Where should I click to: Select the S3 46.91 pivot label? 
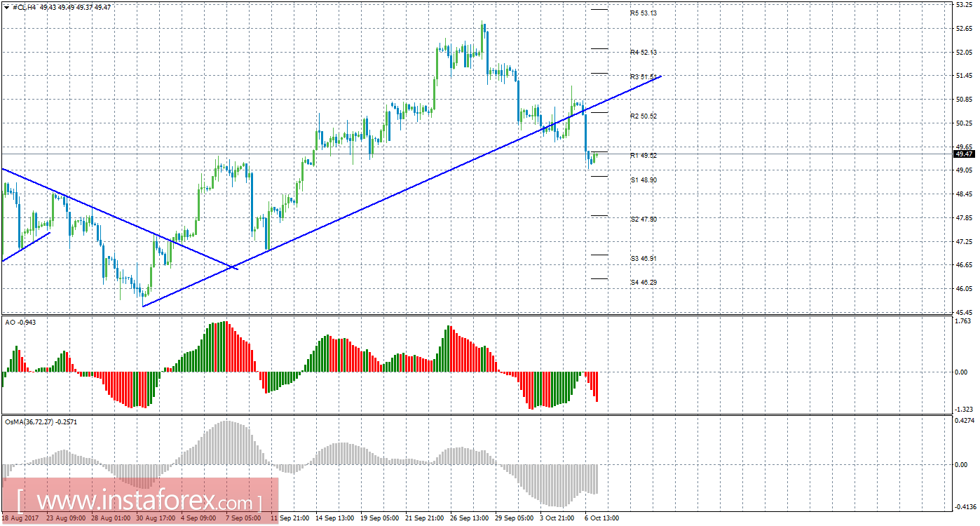point(643,259)
